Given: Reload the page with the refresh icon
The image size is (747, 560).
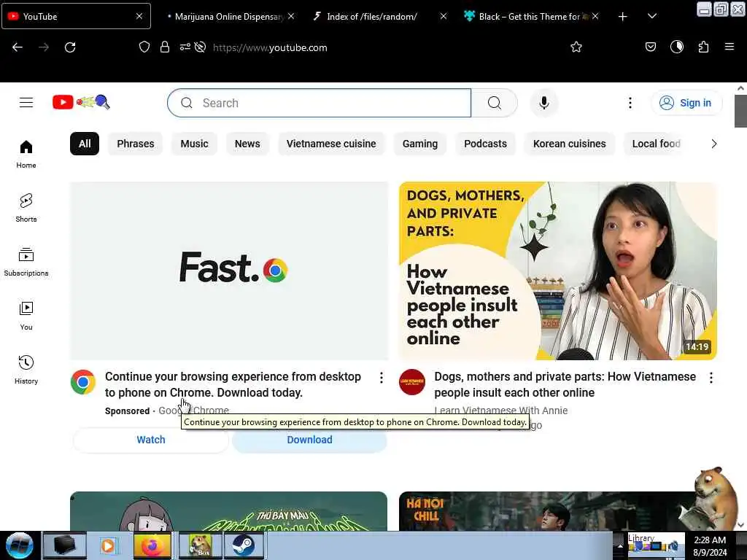Looking at the screenshot, I should pos(70,47).
